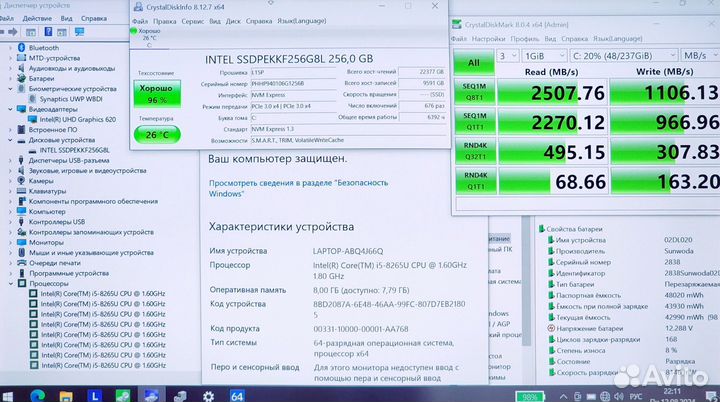The height and width of the screenshot is (402, 720).
Task: Open File Explorer from the taskbar
Action: tap(66, 396)
